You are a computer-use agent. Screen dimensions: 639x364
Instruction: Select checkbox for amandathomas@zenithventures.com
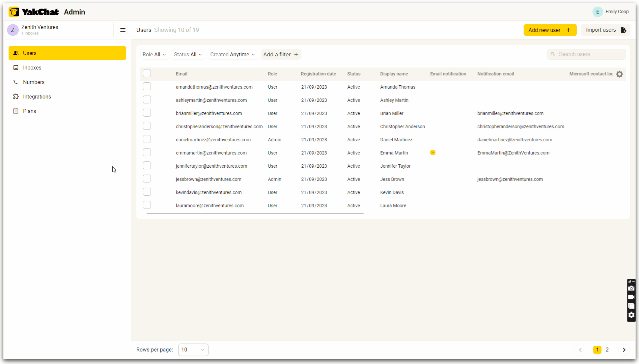click(x=147, y=87)
